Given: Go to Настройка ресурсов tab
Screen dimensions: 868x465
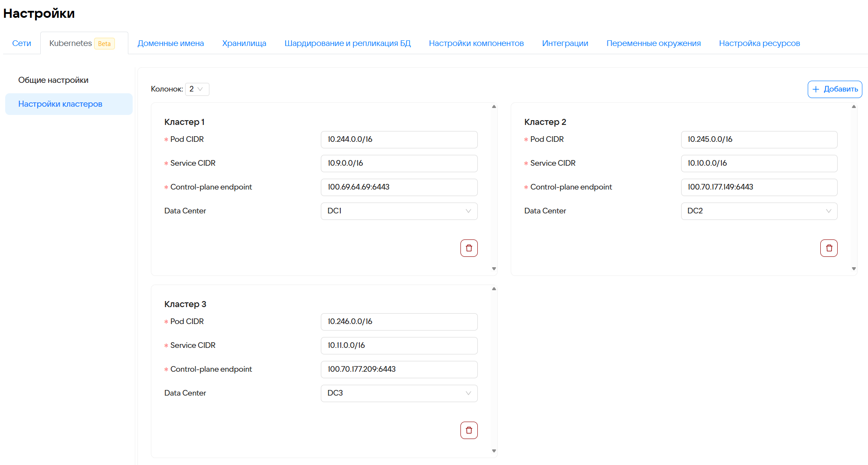Looking at the screenshot, I should (760, 43).
